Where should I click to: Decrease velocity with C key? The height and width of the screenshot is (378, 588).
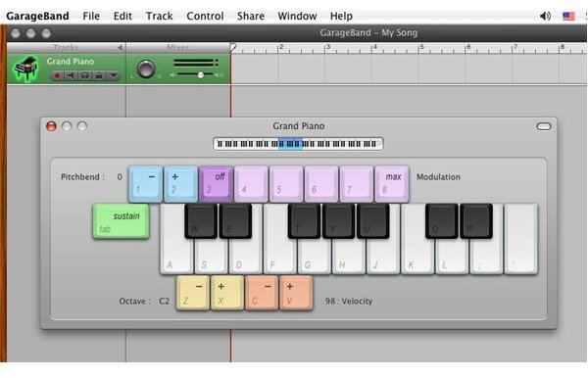tap(262, 293)
